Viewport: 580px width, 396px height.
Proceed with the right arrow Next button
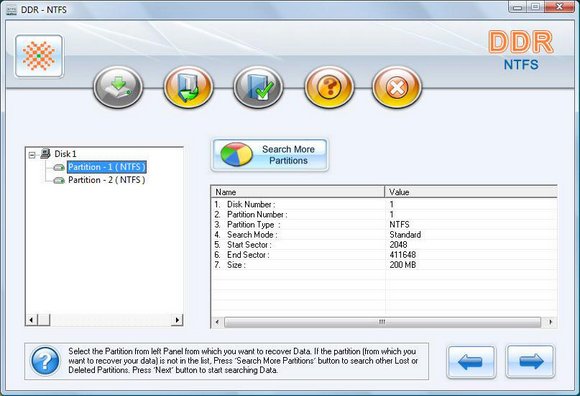click(530, 362)
